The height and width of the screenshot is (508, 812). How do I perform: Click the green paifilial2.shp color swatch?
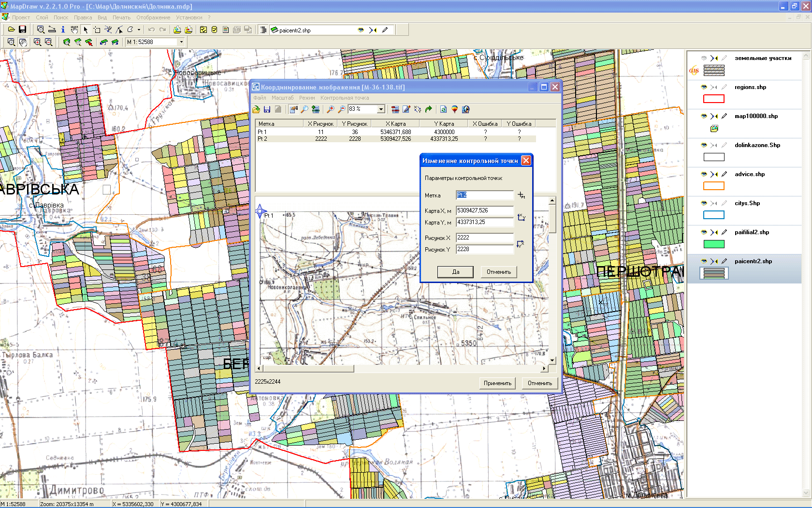click(x=714, y=244)
